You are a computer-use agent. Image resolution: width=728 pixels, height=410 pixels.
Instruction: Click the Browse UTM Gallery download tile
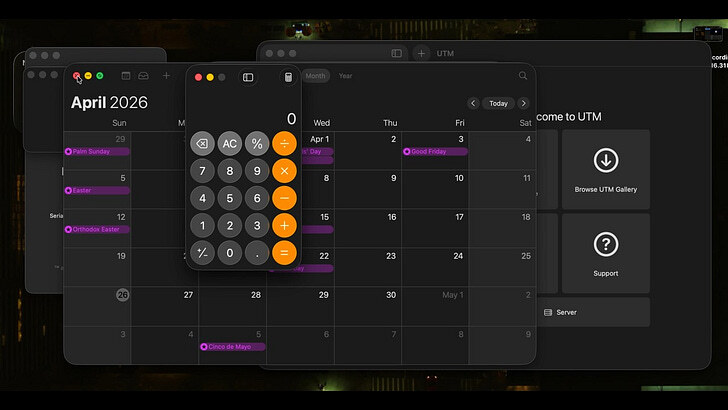[x=605, y=169]
